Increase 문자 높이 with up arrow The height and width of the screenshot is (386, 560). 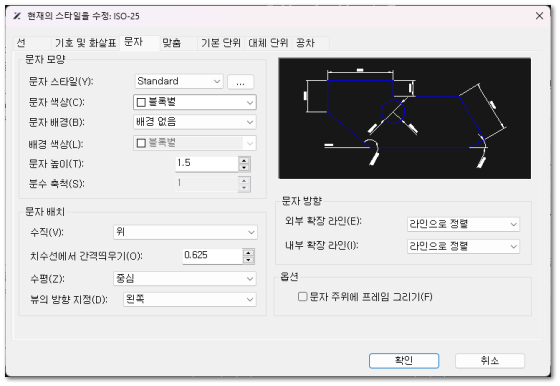click(x=244, y=160)
